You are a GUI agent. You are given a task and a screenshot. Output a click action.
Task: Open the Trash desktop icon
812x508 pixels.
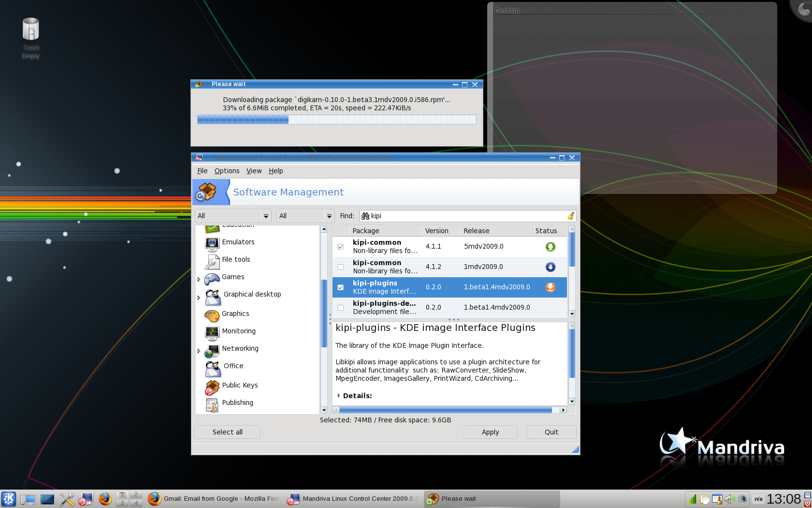coord(30,30)
